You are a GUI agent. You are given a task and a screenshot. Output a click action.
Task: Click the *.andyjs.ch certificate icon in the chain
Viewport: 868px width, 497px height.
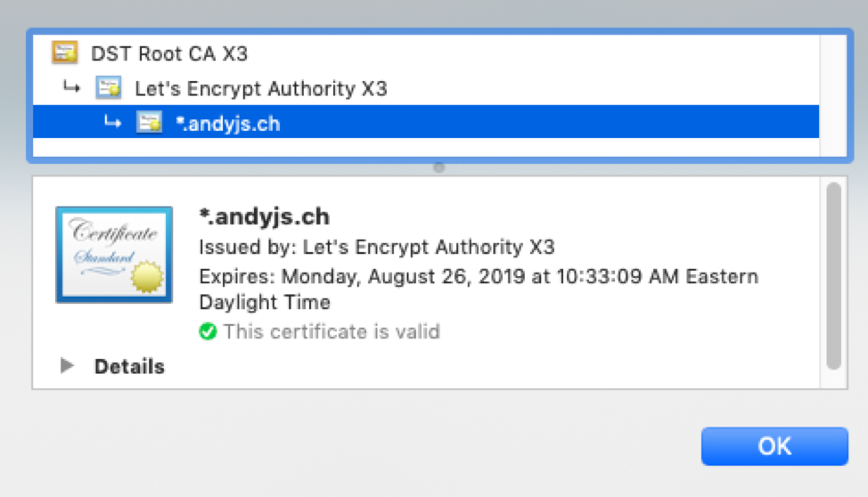point(149,122)
